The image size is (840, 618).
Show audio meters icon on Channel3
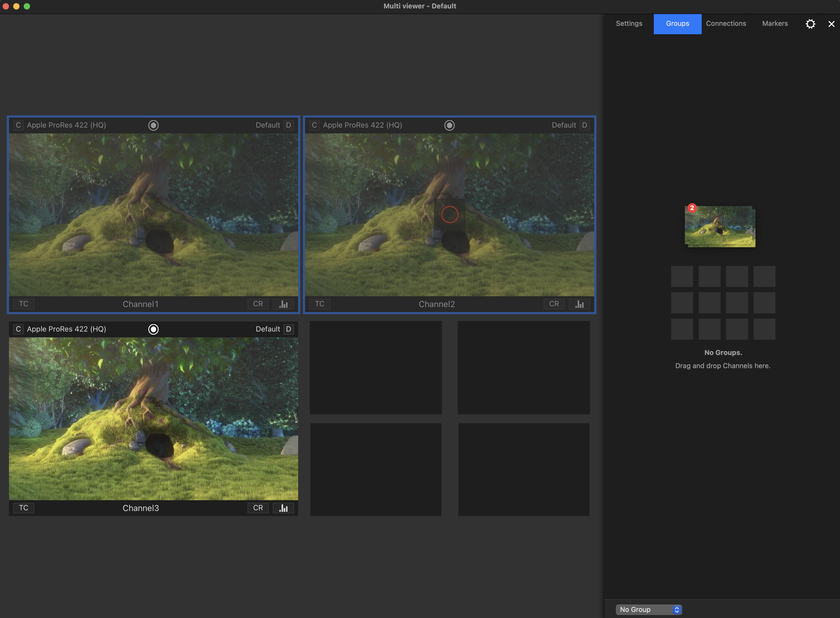(x=283, y=508)
